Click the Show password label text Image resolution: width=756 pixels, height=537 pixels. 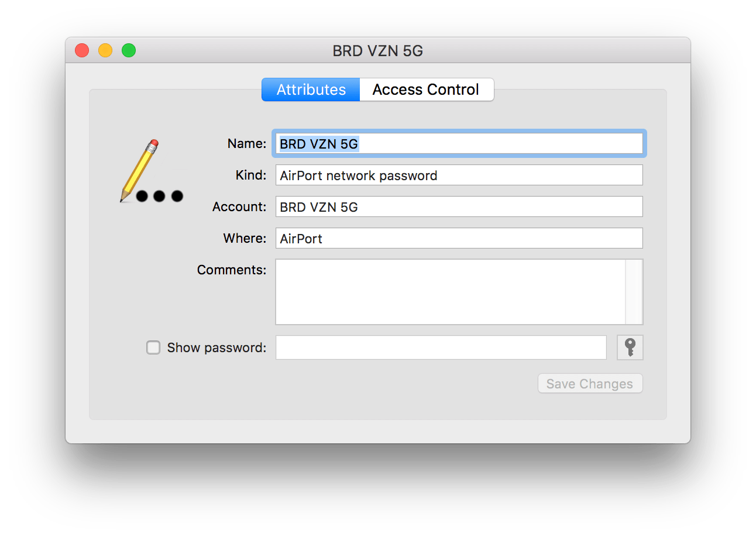(217, 347)
